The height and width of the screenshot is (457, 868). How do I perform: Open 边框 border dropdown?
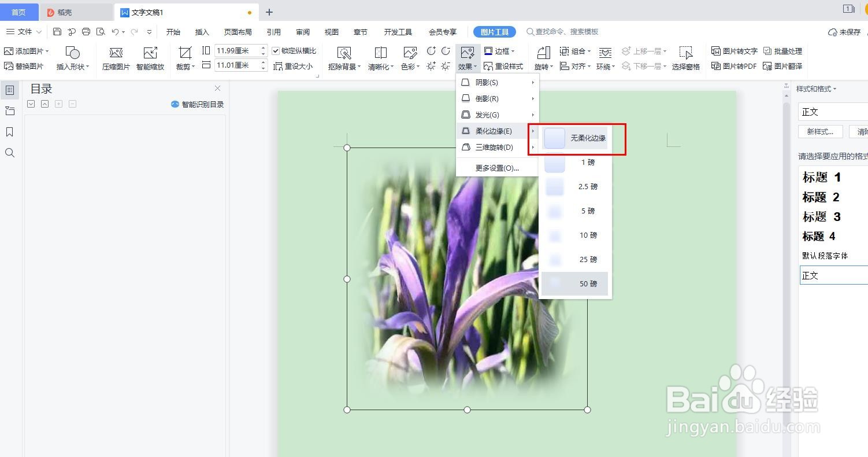click(x=499, y=51)
